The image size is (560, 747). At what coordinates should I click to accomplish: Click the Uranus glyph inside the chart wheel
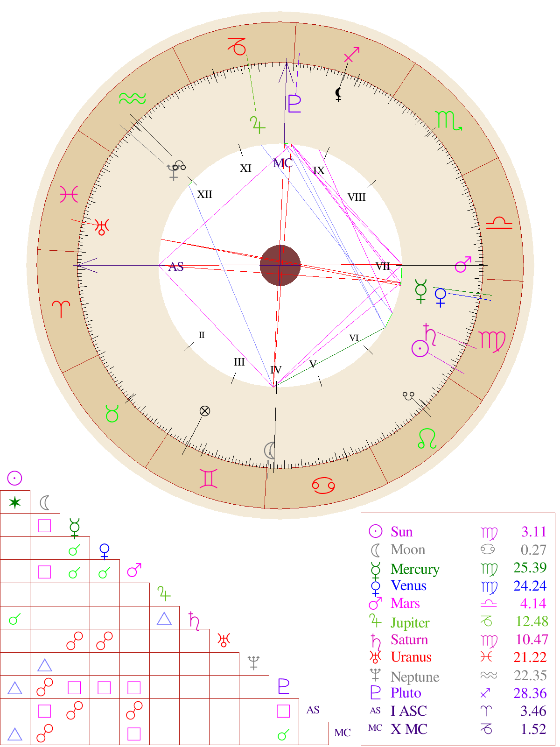pyautogui.click(x=102, y=227)
